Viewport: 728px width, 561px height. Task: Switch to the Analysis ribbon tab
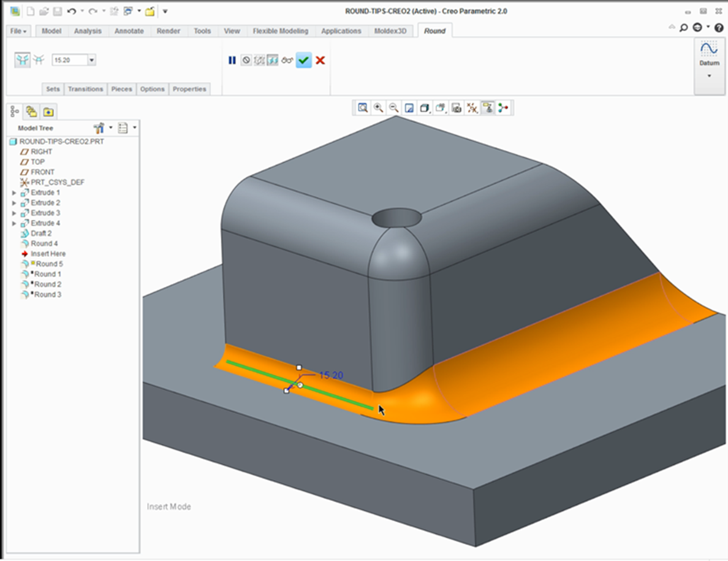88,31
